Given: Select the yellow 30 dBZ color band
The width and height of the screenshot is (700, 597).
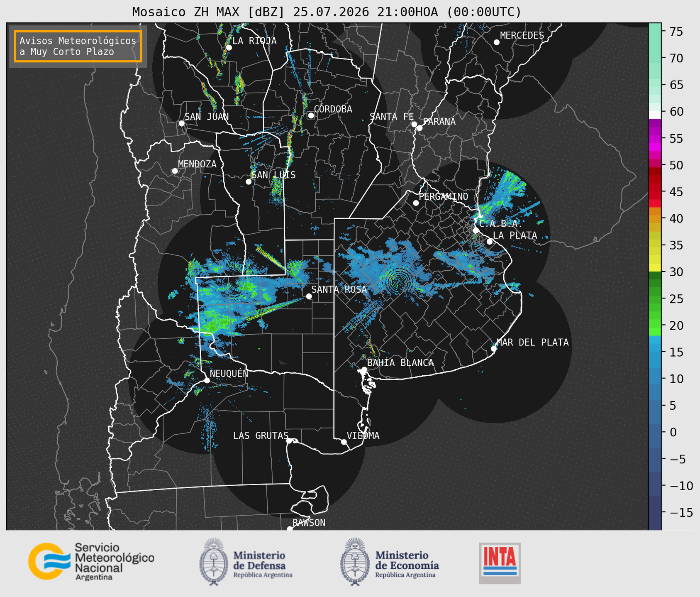Looking at the screenshot, I should (655, 268).
